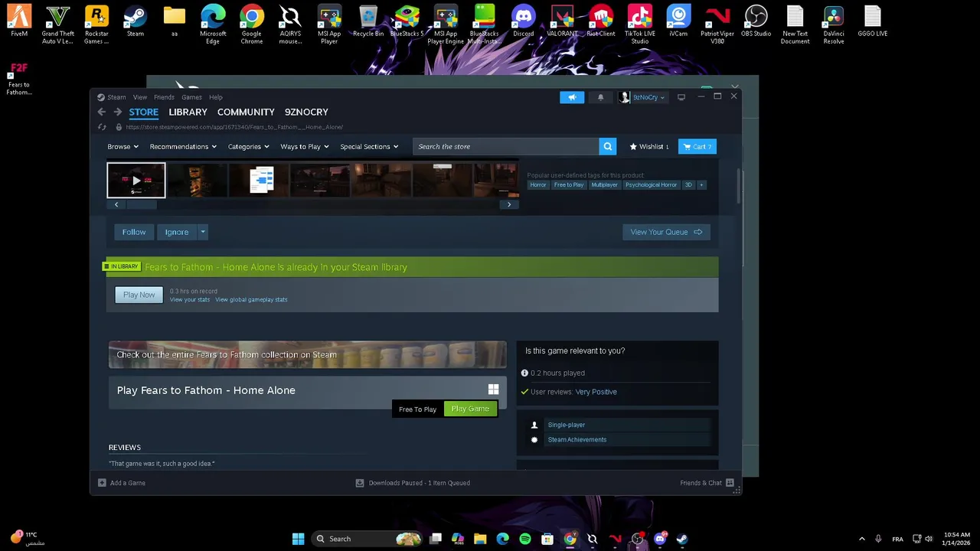Open the OBS Studio desktop shortcut
980x551 pixels.
[756, 21]
